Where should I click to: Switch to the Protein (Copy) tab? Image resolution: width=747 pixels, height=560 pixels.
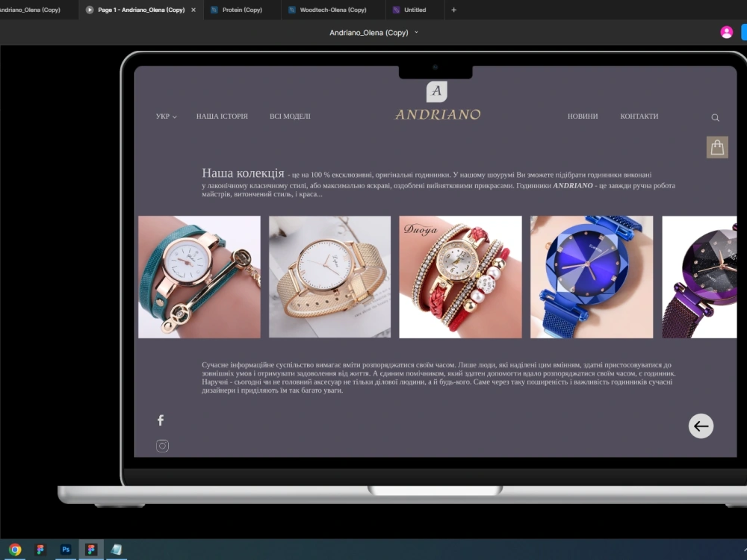[242, 10]
